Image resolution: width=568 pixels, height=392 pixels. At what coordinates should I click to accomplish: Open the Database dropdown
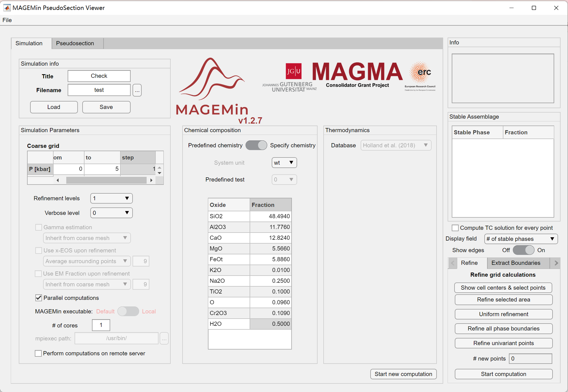point(396,145)
